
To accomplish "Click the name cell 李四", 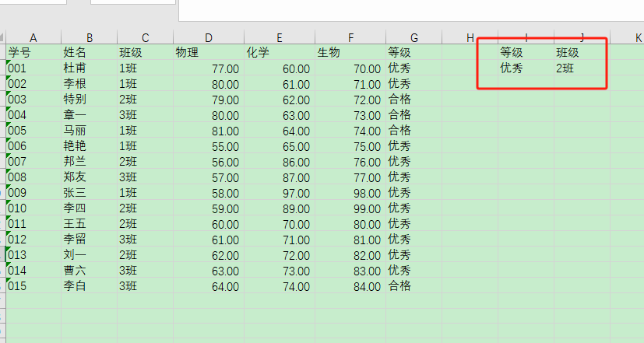I will (89, 208).
